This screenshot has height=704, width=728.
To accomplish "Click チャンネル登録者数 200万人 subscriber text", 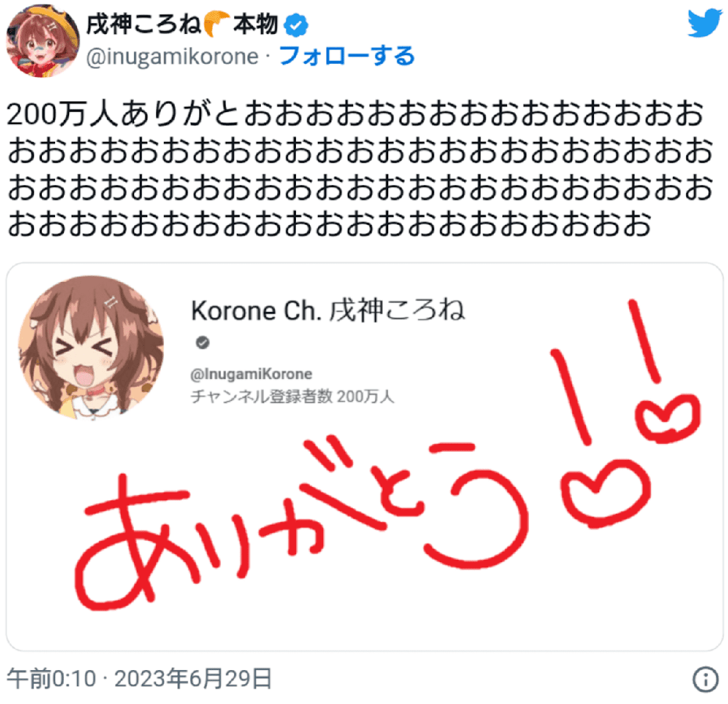I will pyautogui.click(x=293, y=397).
